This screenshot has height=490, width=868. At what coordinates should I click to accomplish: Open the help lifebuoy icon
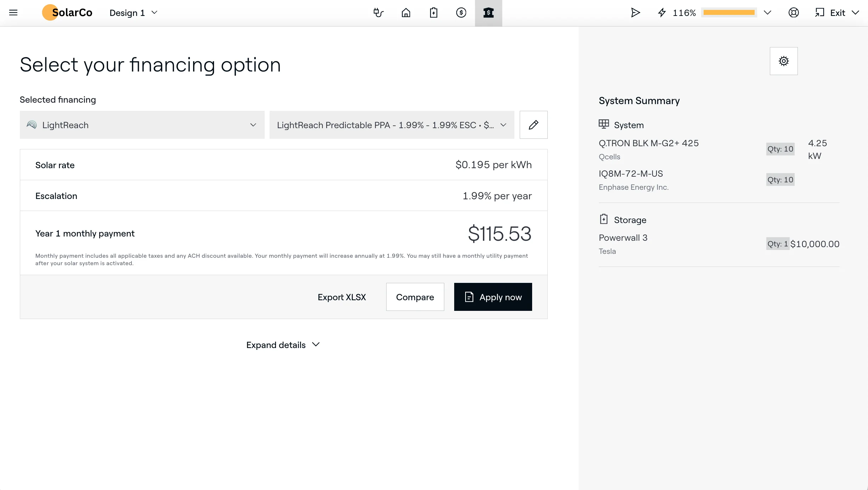click(794, 13)
